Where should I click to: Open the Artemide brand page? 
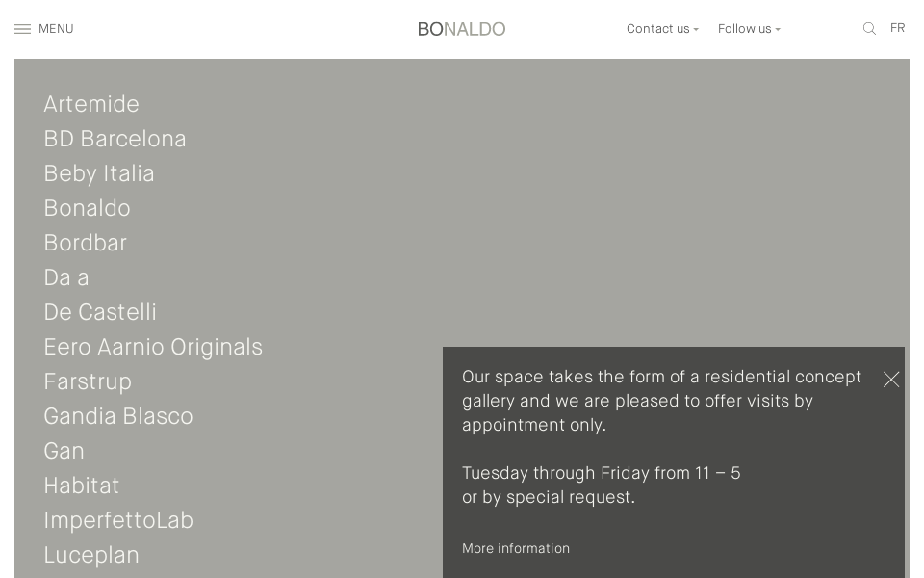click(x=91, y=104)
